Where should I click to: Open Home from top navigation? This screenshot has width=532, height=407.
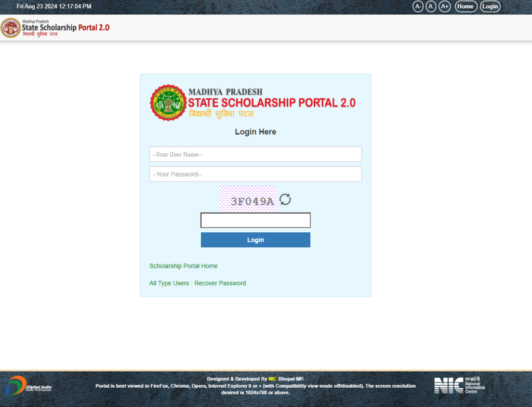(465, 6)
